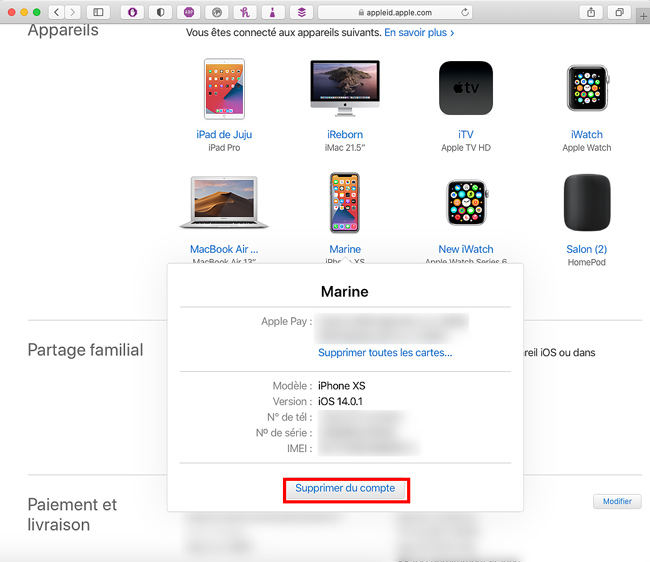The width and height of the screenshot is (650, 562).
Task: Open a new tab with the plus button
Action: pyautogui.click(x=642, y=15)
